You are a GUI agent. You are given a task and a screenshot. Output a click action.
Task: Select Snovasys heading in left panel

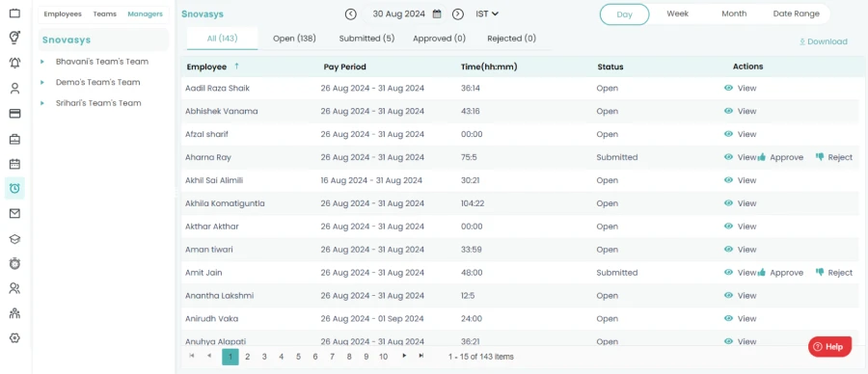67,40
